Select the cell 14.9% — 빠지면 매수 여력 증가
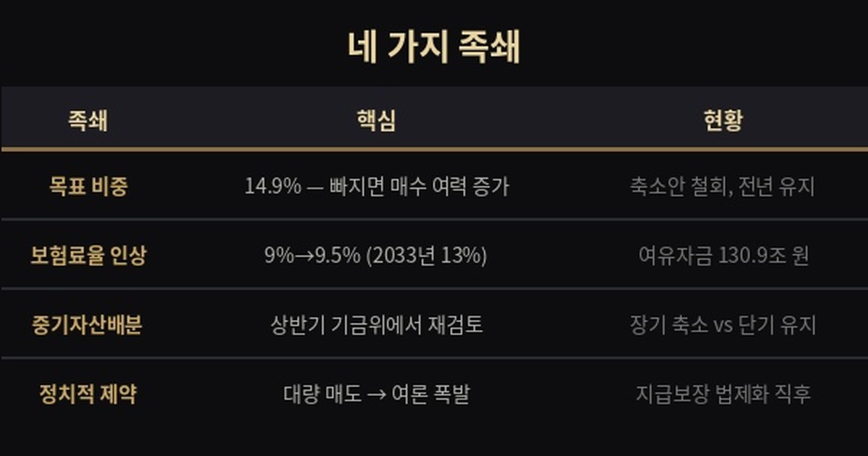The width and height of the screenshot is (868, 456). 376,187
